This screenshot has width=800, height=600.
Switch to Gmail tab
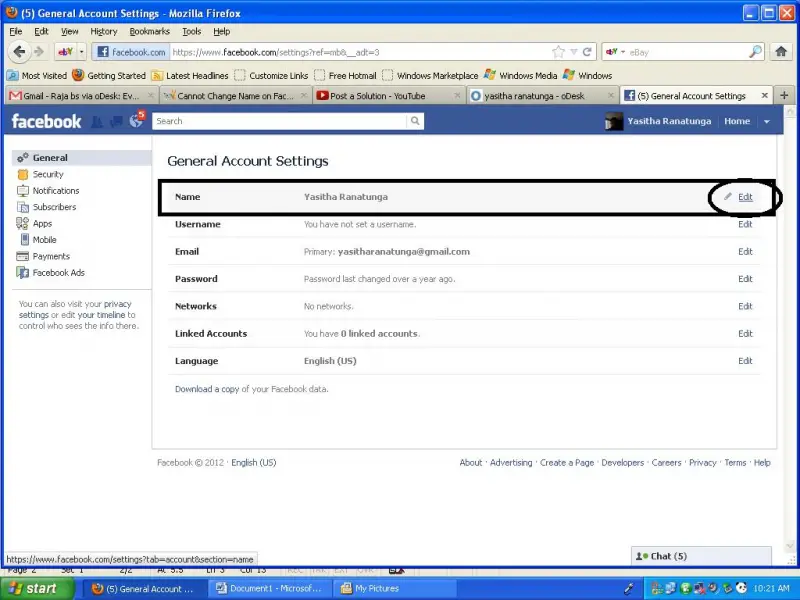click(81, 95)
